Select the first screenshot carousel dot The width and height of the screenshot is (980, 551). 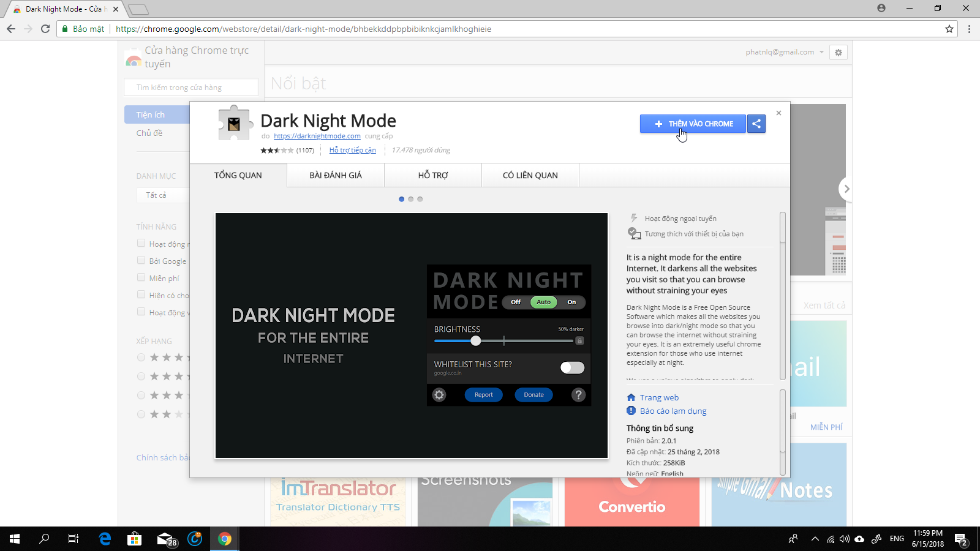402,199
